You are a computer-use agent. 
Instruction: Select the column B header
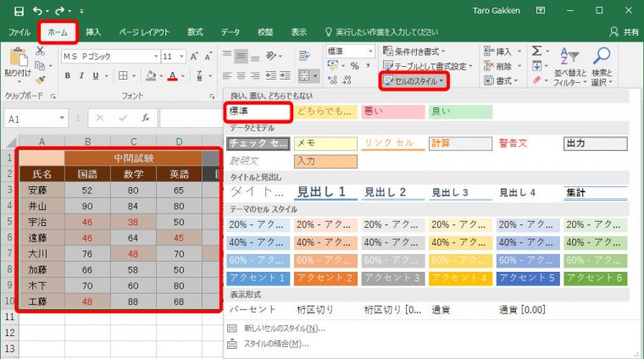[87, 142]
